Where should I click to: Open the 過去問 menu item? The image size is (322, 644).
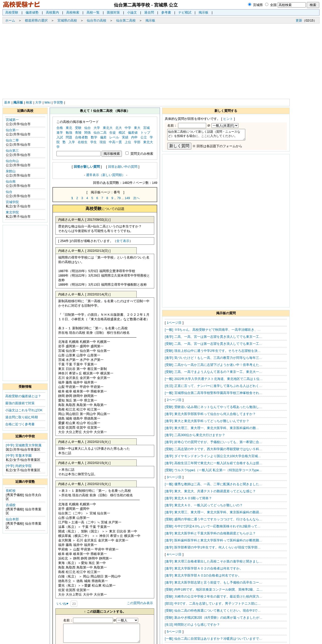[149, 13]
